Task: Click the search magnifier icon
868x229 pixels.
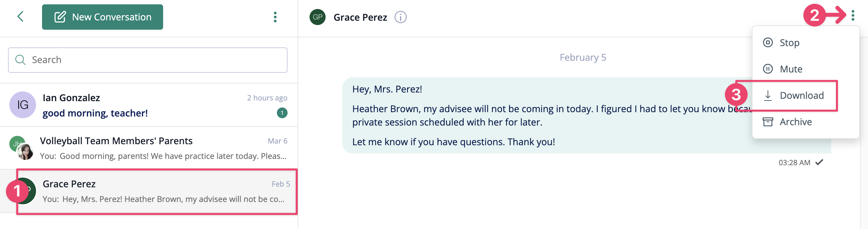Action: tap(21, 60)
